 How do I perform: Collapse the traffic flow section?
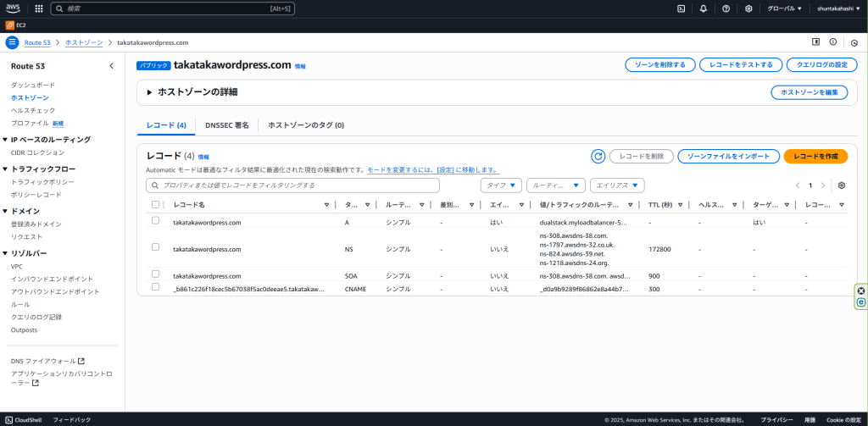6,169
